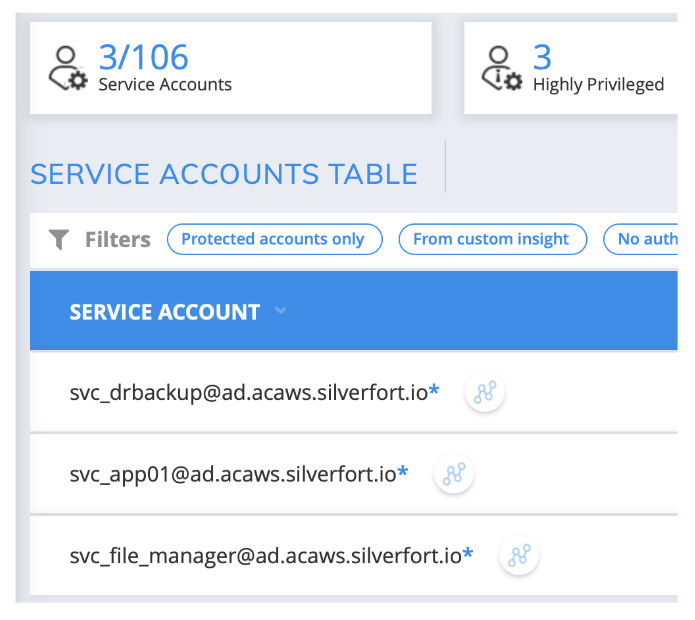Screen dimensions: 695x620
Task: Toggle the From custom insight filter
Action: tap(490, 239)
